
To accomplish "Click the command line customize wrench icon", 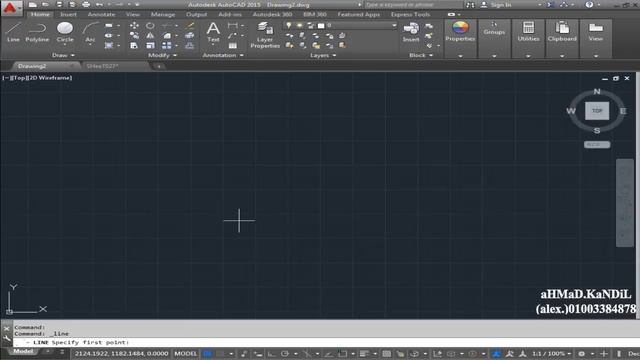I will point(7,338).
